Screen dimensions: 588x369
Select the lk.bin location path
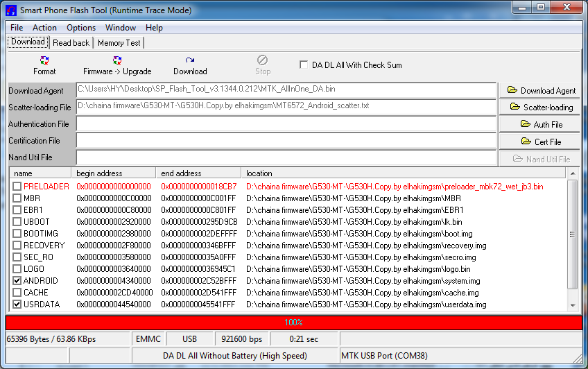(354, 222)
